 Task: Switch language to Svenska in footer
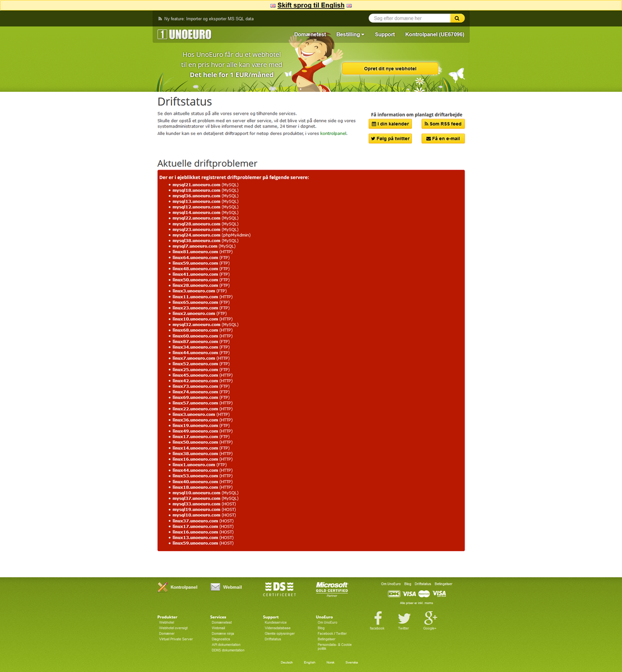[351, 662]
